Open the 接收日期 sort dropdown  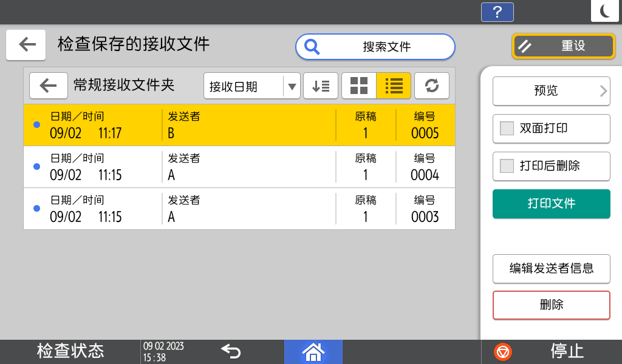pos(251,86)
